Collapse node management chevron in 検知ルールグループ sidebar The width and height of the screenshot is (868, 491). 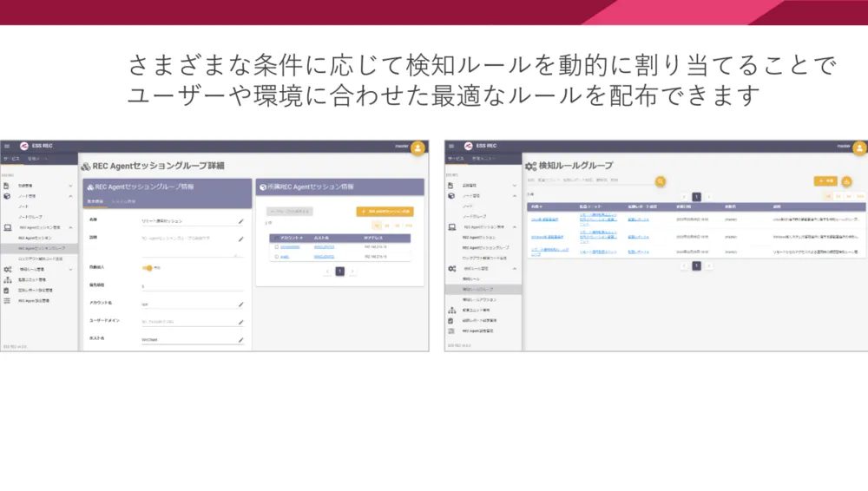pos(514,196)
